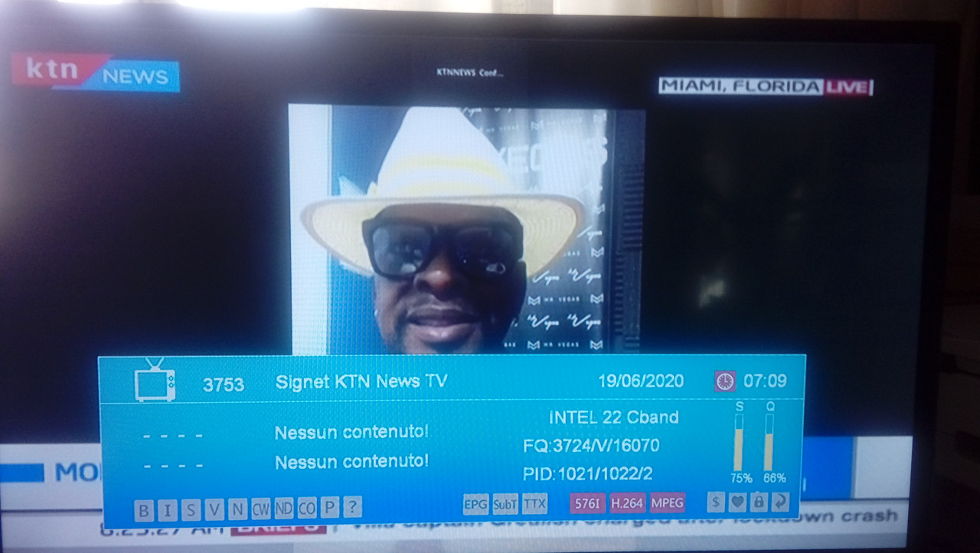Click the 576I resolution badge
Viewport: 980px width, 553px height.
tap(587, 503)
